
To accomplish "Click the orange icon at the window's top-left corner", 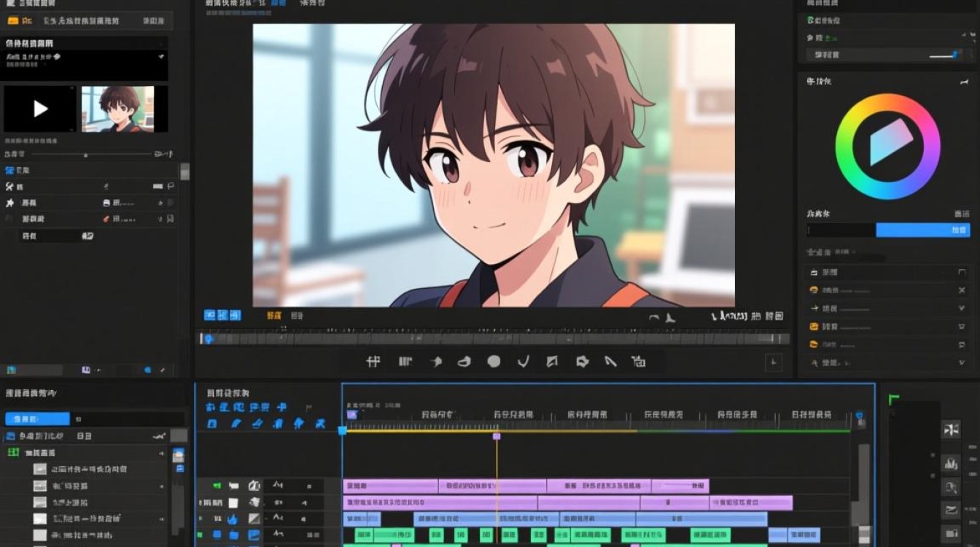I will click(x=12, y=20).
